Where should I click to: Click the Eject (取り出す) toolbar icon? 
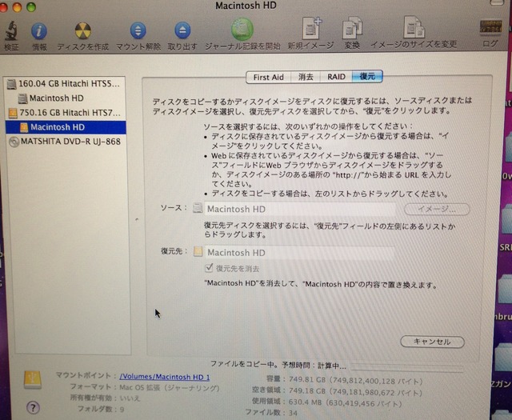[x=182, y=30]
